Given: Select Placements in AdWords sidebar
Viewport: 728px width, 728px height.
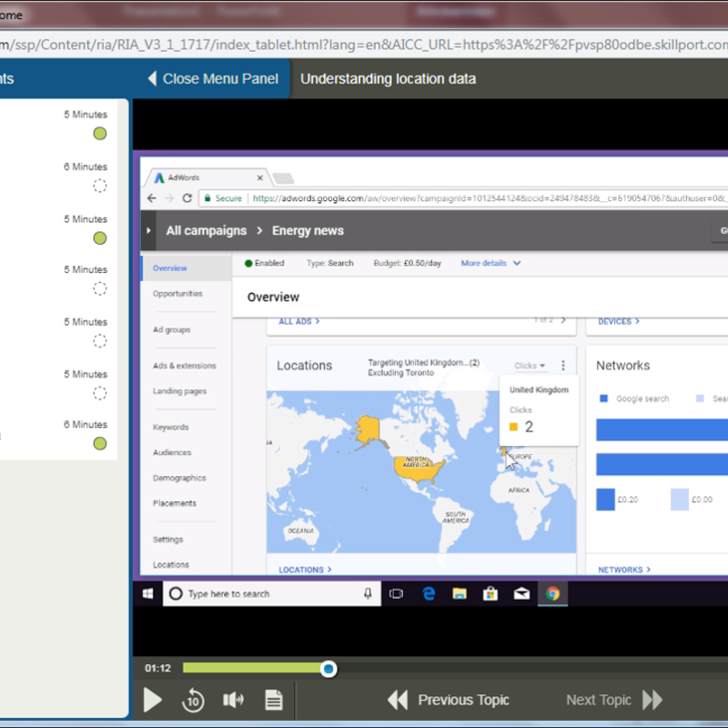Looking at the screenshot, I should coord(175,503).
